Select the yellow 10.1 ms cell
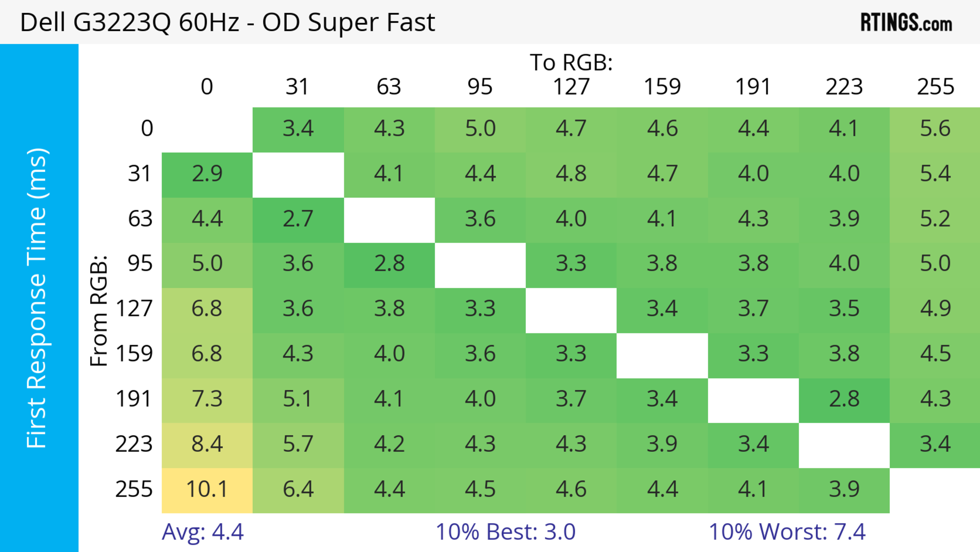The height and width of the screenshot is (552, 980). (x=207, y=489)
